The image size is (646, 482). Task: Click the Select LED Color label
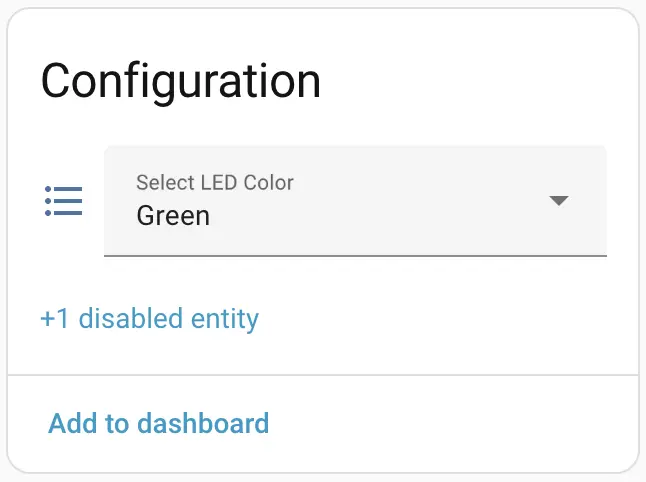pos(215,182)
